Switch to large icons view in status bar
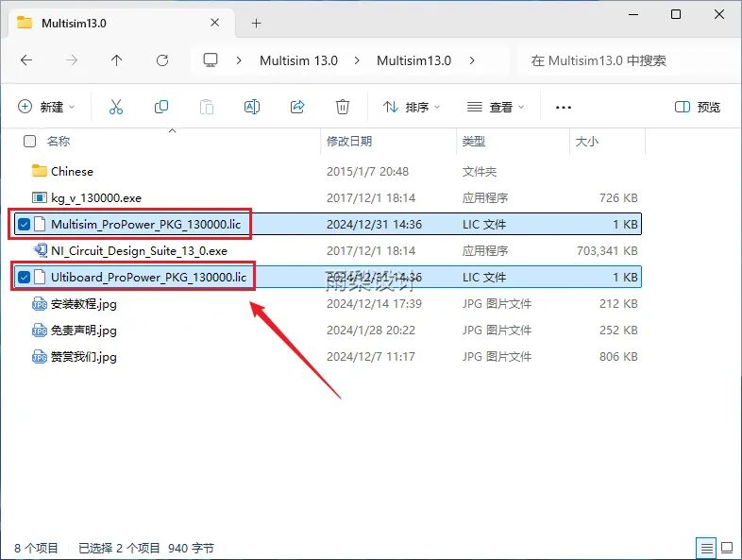Viewport: 742px width, 560px height. [x=727, y=548]
